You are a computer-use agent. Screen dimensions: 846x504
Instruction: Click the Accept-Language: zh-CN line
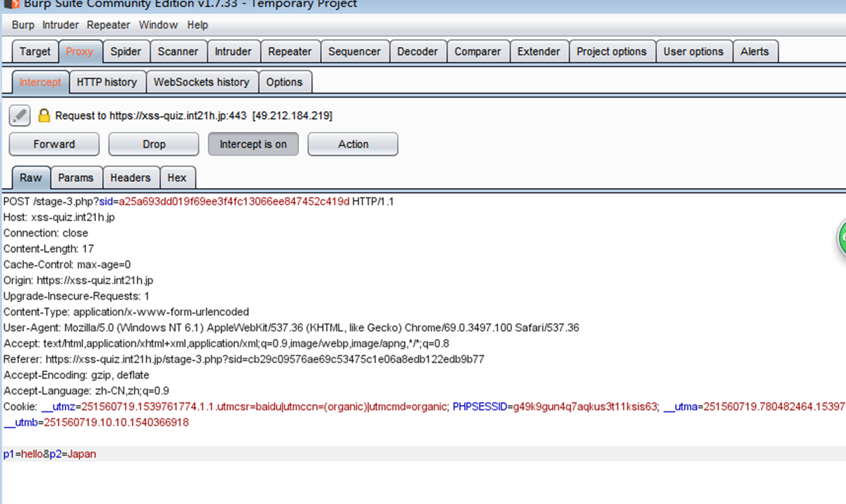tap(86, 390)
